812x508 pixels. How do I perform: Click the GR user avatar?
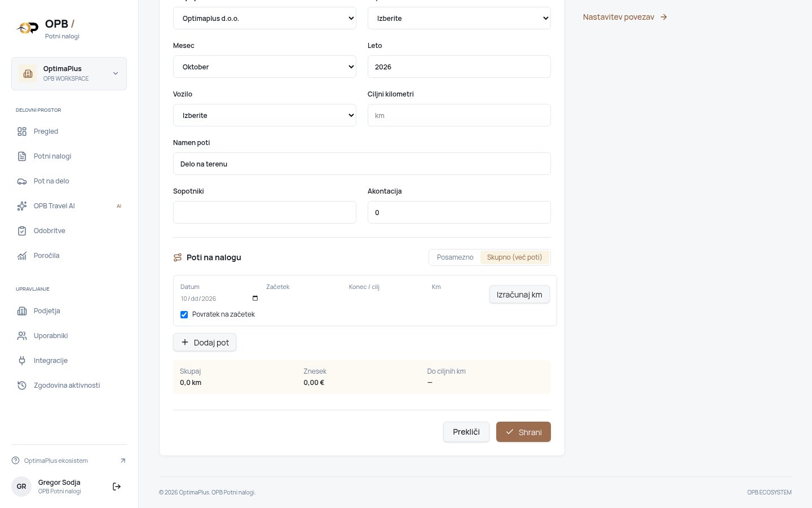(x=21, y=487)
